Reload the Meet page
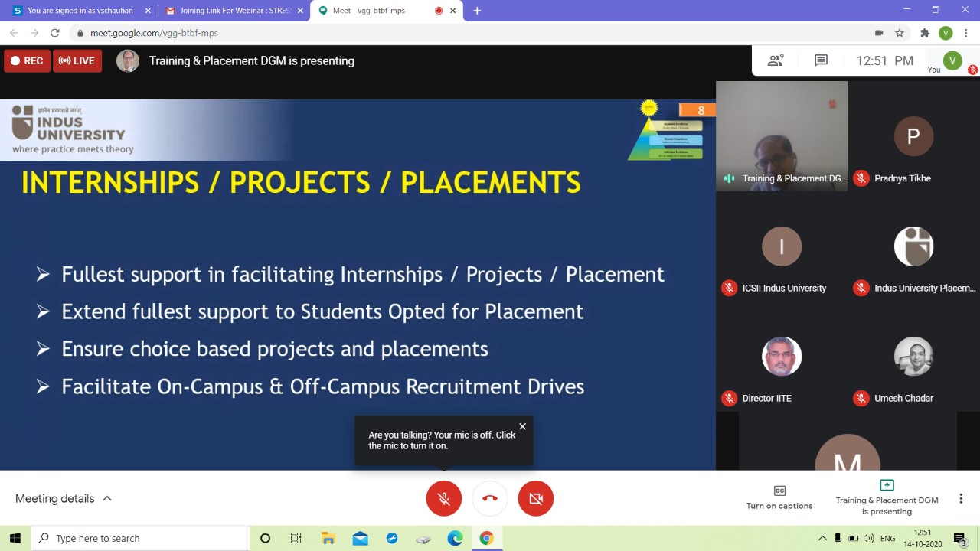The height and width of the screenshot is (551, 980). (x=54, y=33)
